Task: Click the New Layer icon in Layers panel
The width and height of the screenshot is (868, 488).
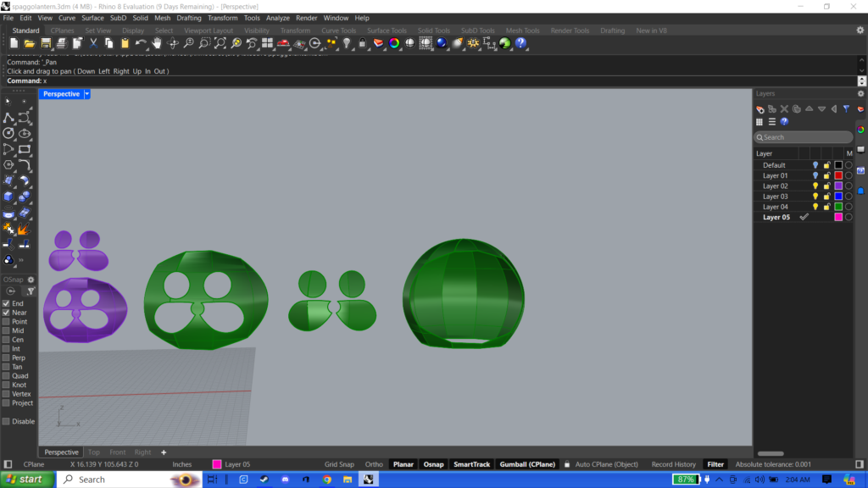Action: tap(760, 109)
